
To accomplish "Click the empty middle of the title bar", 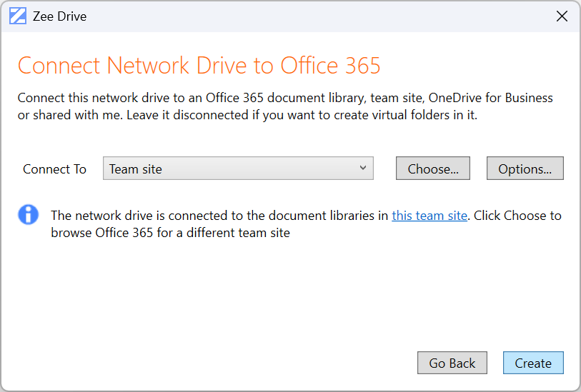I will point(300,16).
